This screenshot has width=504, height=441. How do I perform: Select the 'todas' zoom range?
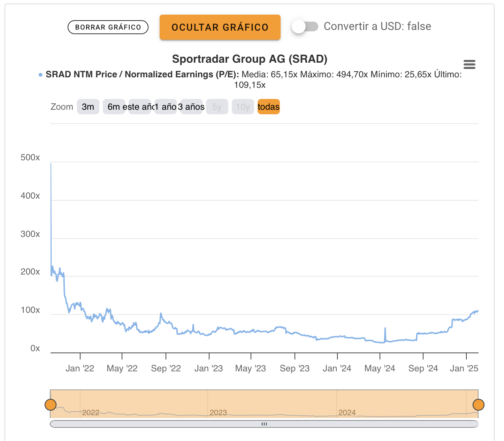tap(269, 107)
